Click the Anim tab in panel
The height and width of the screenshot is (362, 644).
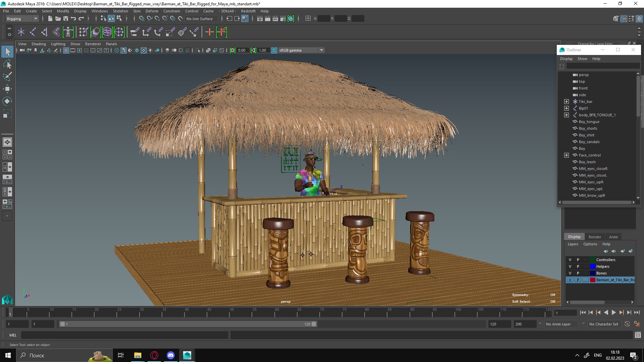(x=613, y=236)
